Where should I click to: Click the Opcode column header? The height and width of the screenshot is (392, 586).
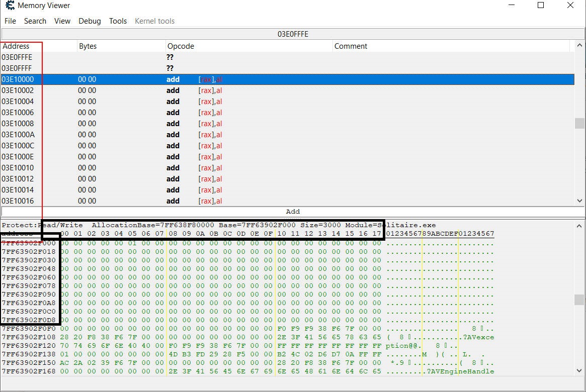[181, 46]
